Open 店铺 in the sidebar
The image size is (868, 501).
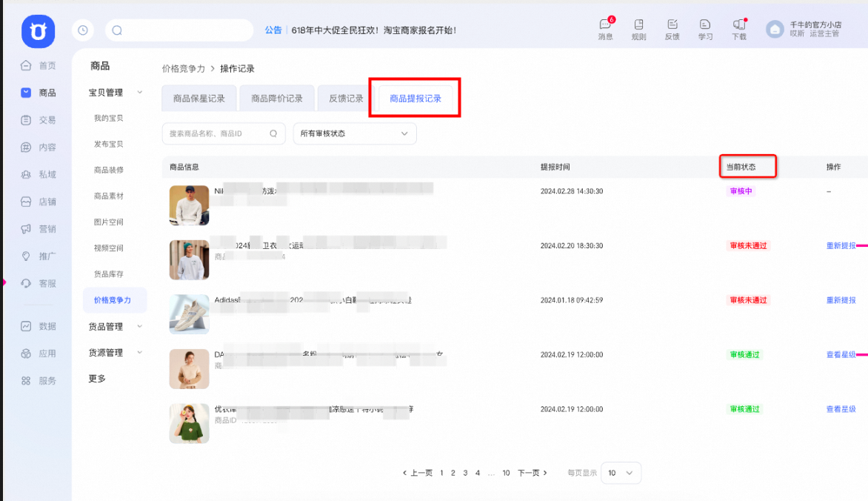[x=39, y=202]
